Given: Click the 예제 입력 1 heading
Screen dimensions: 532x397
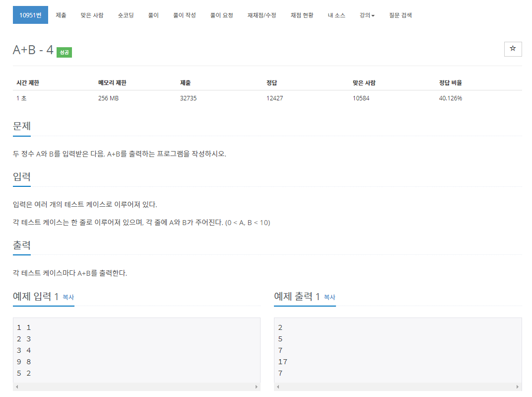Looking at the screenshot, I should point(36,297).
